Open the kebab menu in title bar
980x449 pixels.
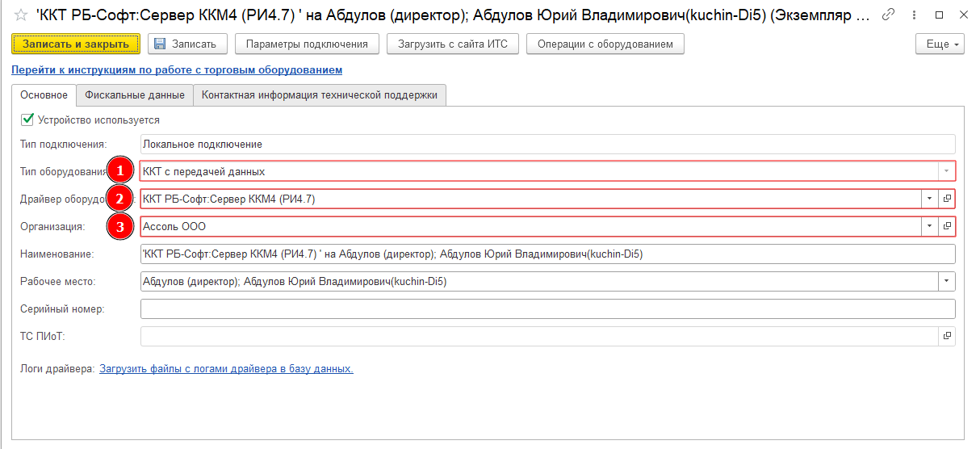point(914,15)
